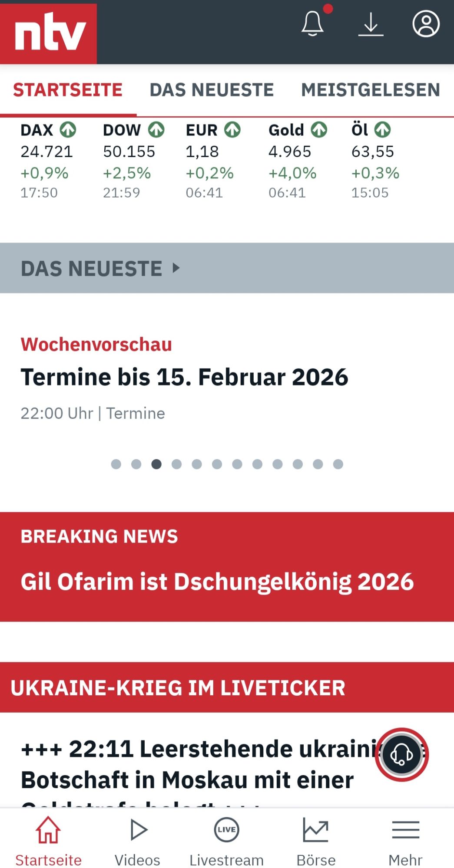Select the first carousel page dot
Image resolution: width=454 pixels, height=868 pixels.
pos(116,464)
